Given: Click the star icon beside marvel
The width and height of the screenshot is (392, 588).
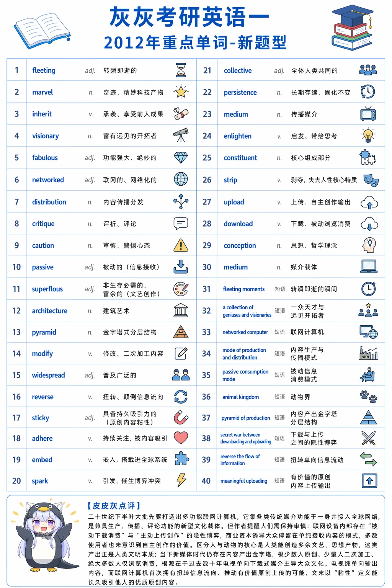Looking at the screenshot, I should [181, 92].
